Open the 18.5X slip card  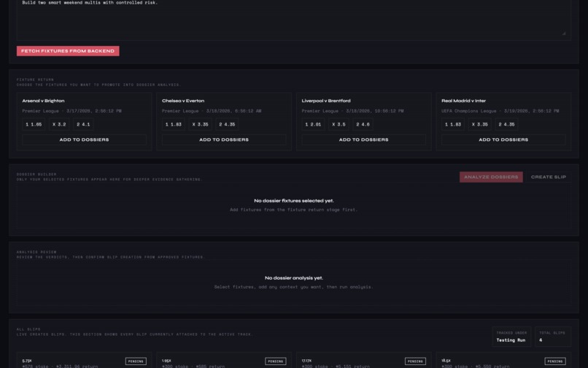coord(503,361)
